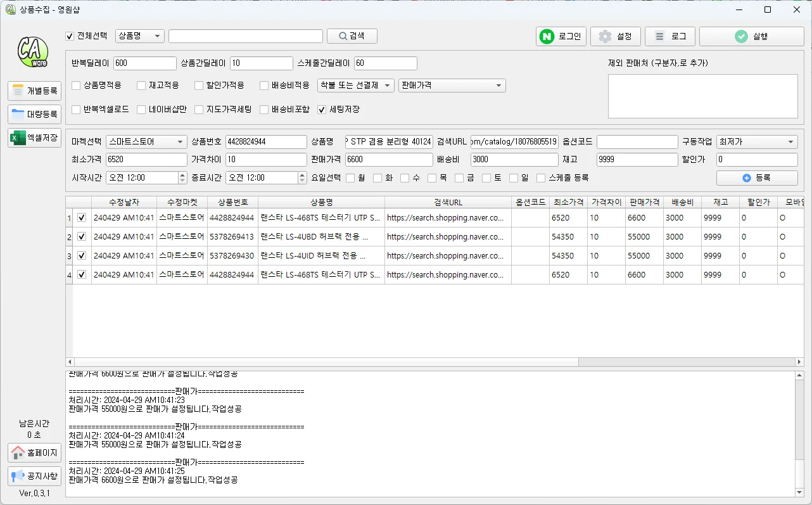Open the 상품명 search type dropdown
The width and height of the screenshot is (812, 505).
140,36
